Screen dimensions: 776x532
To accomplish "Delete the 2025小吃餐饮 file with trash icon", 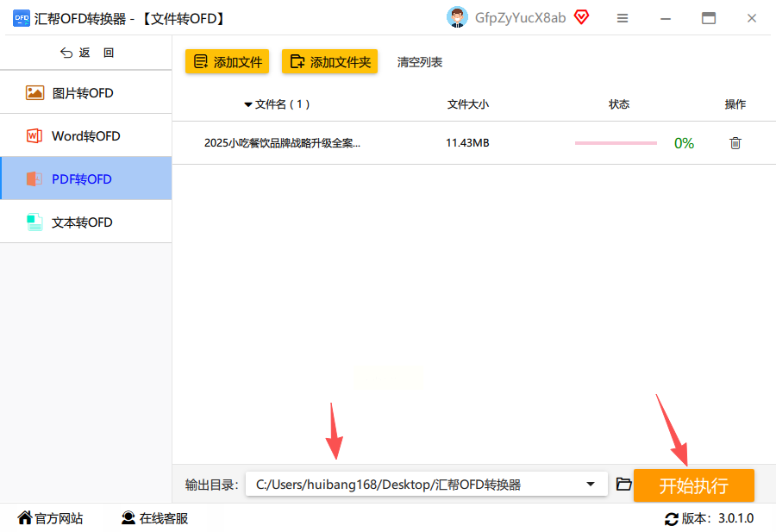I will click(x=735, y=143).
